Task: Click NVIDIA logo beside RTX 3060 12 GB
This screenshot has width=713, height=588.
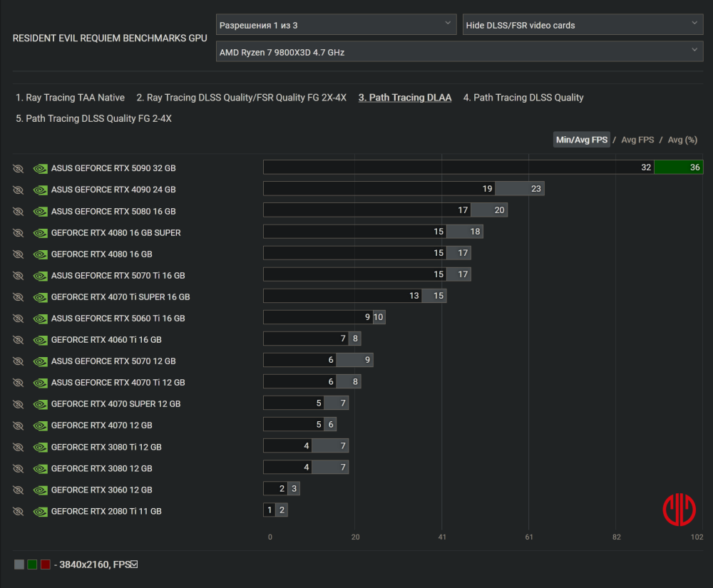Action: [40, 490]
